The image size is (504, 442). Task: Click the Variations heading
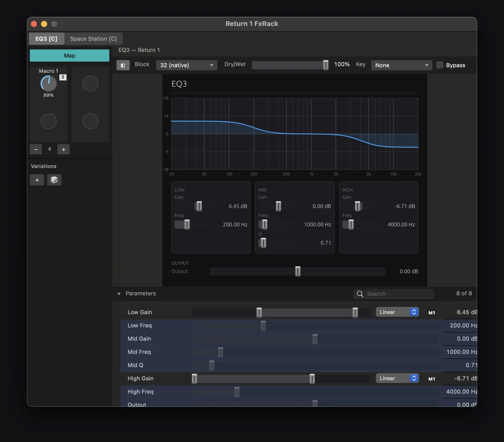pyautogui.click(x=44, y=166)
